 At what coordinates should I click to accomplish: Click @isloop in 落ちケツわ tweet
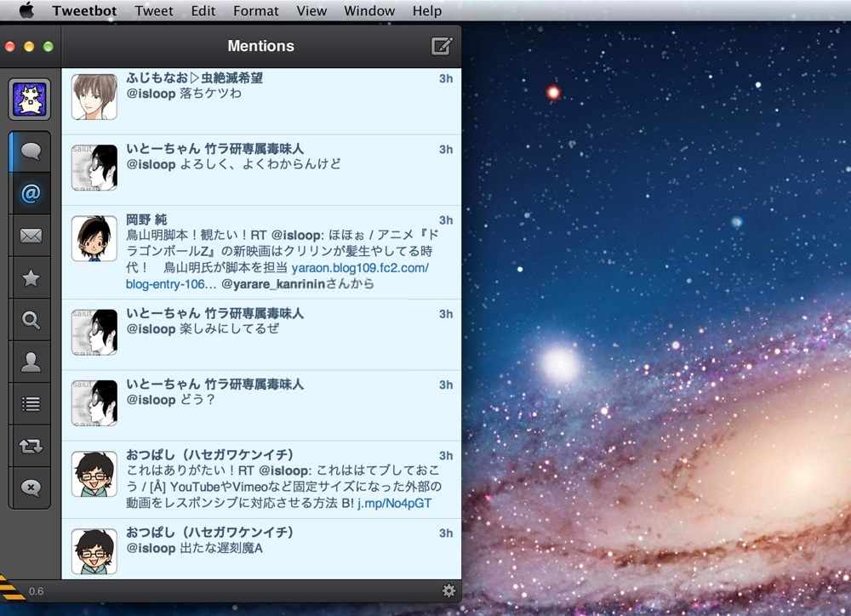click(x=151, y=94)
